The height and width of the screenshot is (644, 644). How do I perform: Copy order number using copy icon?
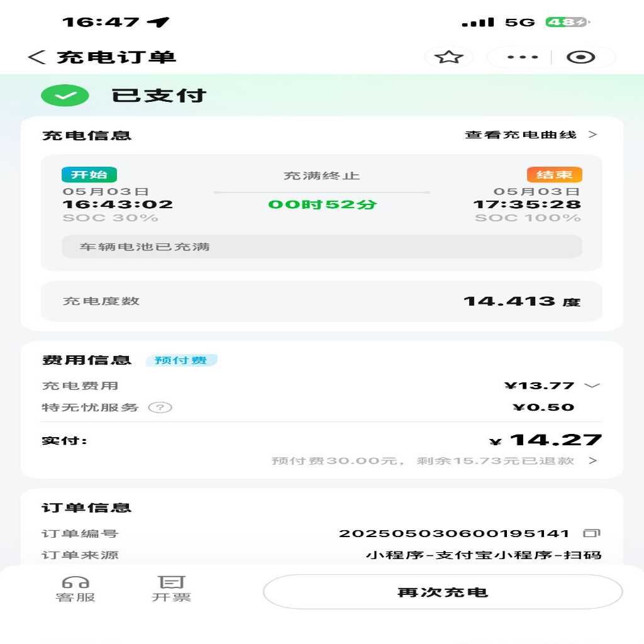[592, 533]
